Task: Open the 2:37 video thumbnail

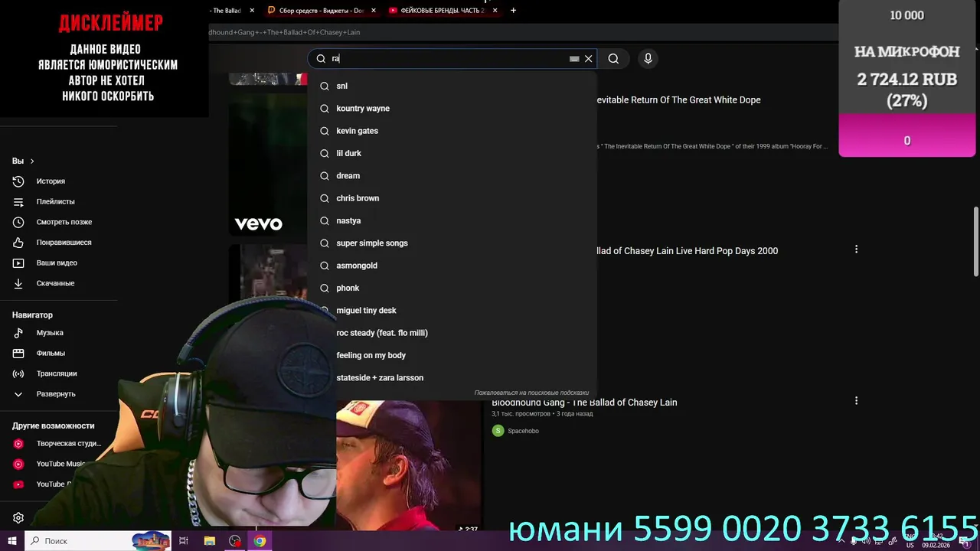Action: coord(409,466)
